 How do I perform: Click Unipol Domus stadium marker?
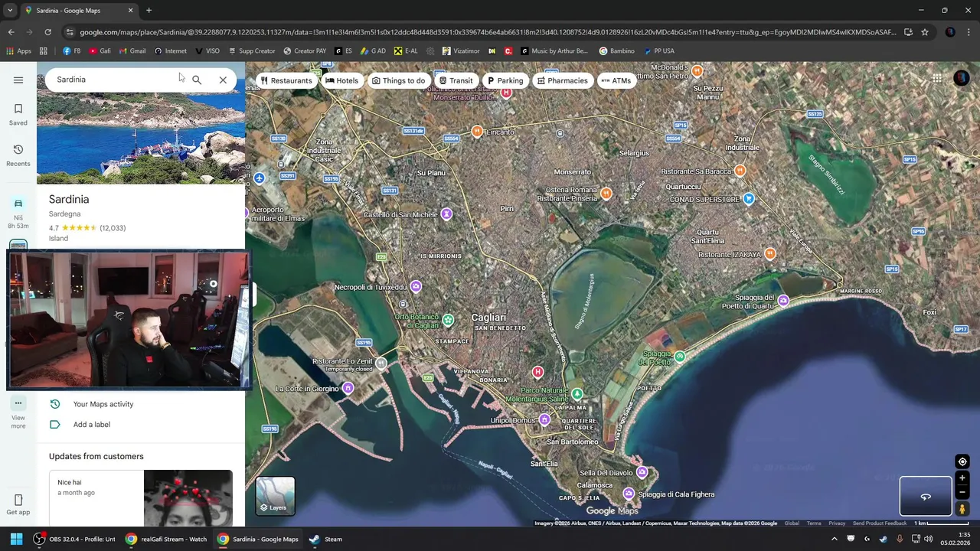tap(544, 419)
